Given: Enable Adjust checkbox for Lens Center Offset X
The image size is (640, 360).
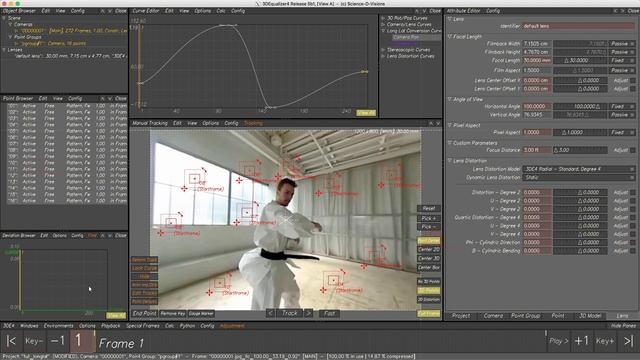Looking at the screenshot, I should 633,80.
